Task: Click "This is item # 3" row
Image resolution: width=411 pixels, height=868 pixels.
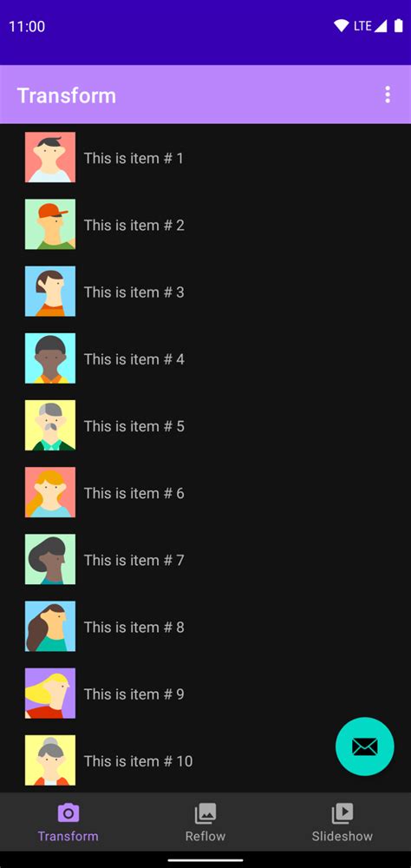Action: click(205, 291)
